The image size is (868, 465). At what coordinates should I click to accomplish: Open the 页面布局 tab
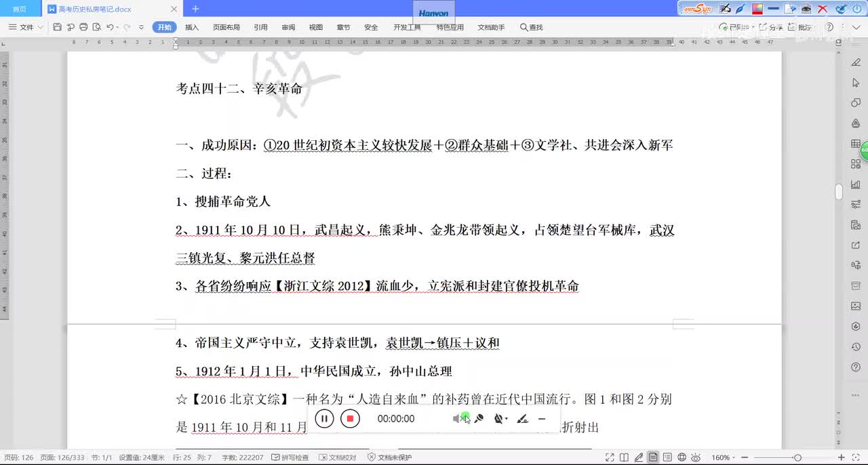point(226,27)
